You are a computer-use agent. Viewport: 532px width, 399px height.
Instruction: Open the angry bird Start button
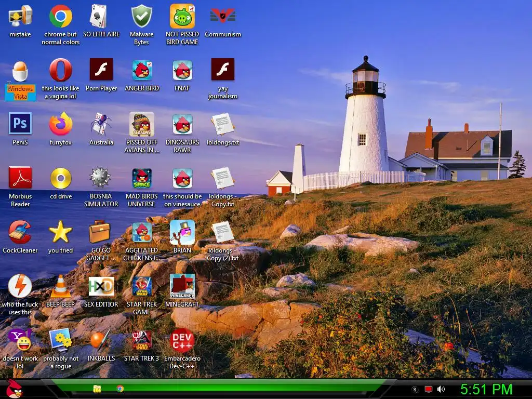pyautogui.click(x=14, y=389)
